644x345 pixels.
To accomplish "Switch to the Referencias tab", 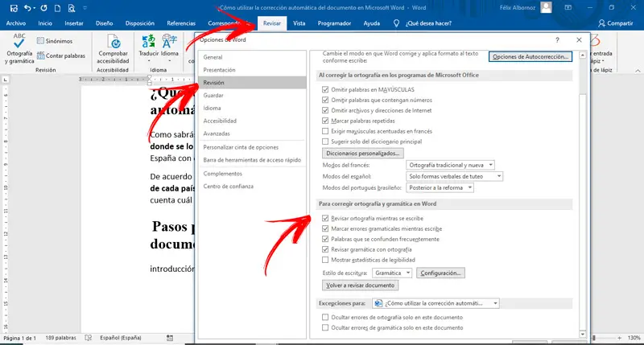I will coord(181,23).
